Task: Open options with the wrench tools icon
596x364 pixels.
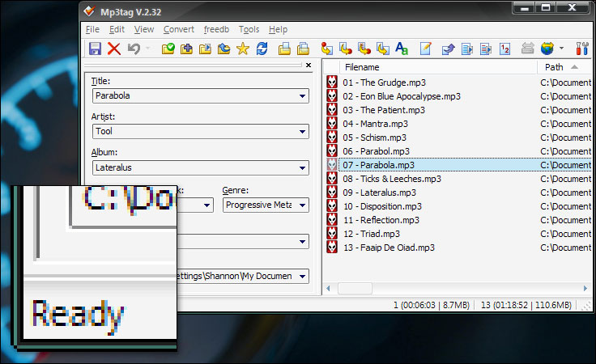Action: click(582, 49)
